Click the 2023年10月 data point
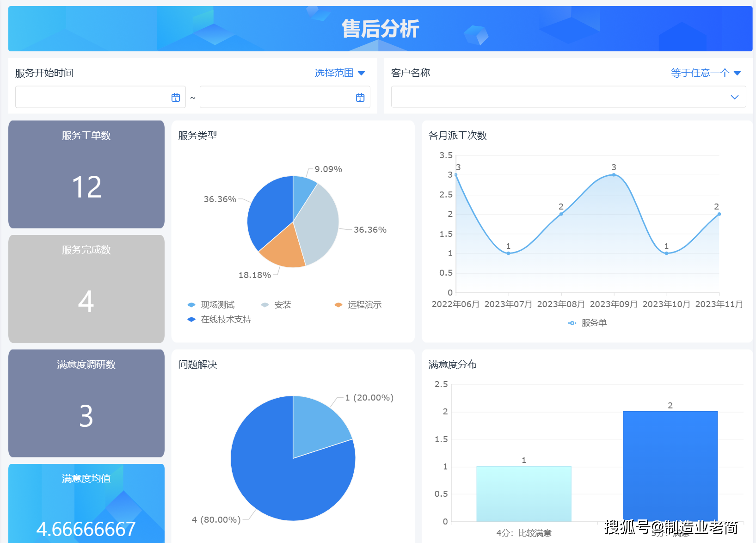The image size is (756, 543). click(666, 253)
